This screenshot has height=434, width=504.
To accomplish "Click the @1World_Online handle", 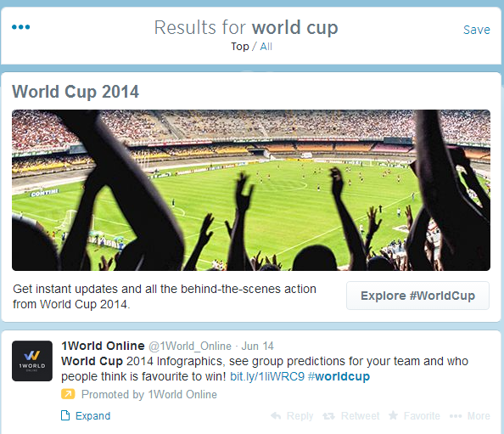I will tap(190, 347).
